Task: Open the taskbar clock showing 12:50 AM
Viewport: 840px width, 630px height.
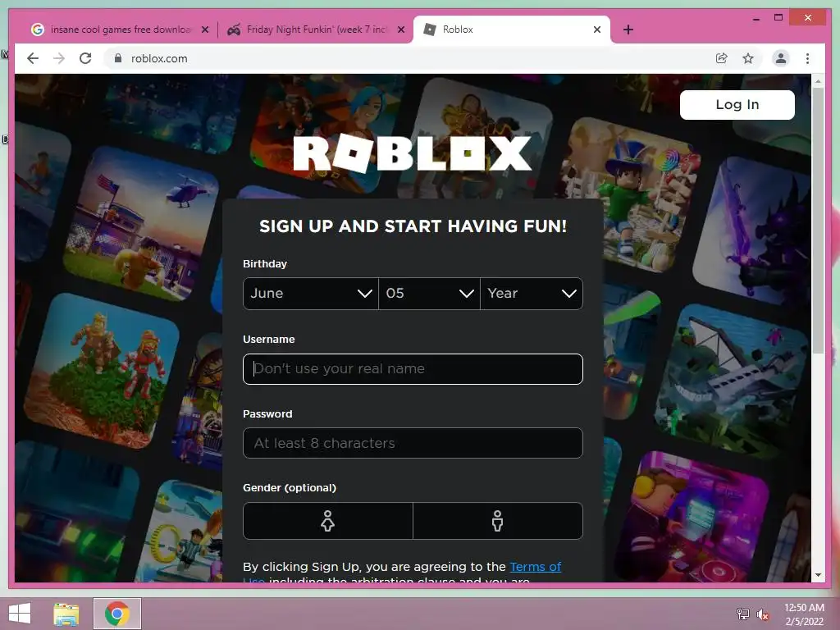Action: pyautogui.click(x=804, y=614)
